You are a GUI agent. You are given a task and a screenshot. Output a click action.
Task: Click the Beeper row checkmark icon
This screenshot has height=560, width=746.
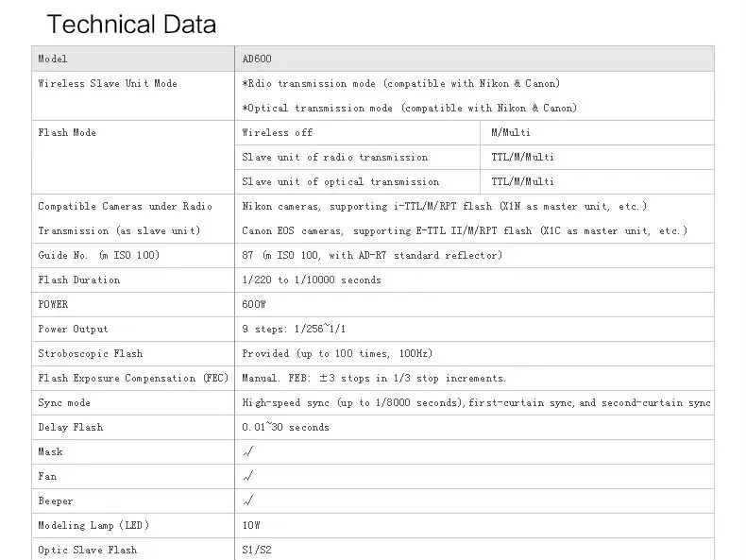[247, 501]
